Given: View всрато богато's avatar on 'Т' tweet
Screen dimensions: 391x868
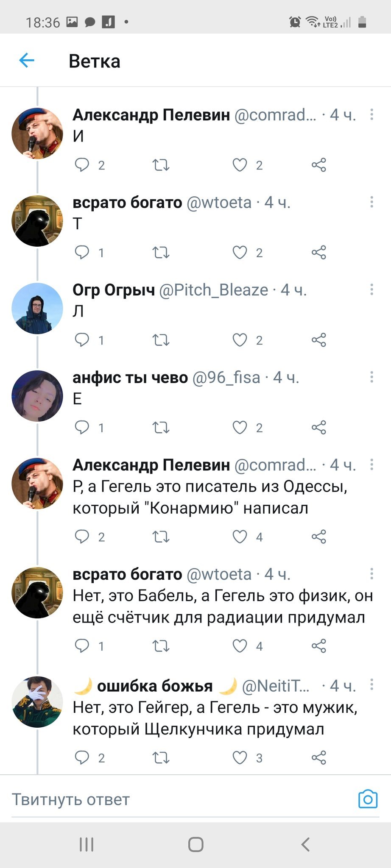Looking at the screenshot, I should tap(37, 221).
